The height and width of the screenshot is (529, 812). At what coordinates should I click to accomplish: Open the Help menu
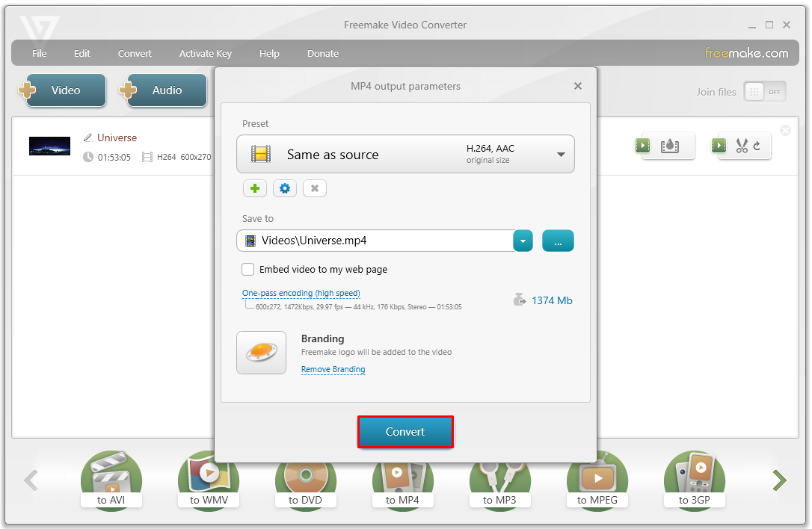269,53
